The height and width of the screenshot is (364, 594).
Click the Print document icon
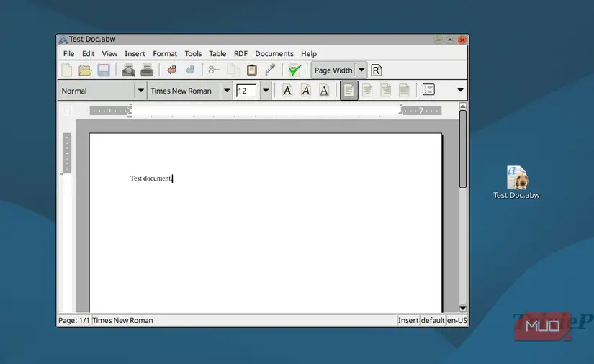147,70
